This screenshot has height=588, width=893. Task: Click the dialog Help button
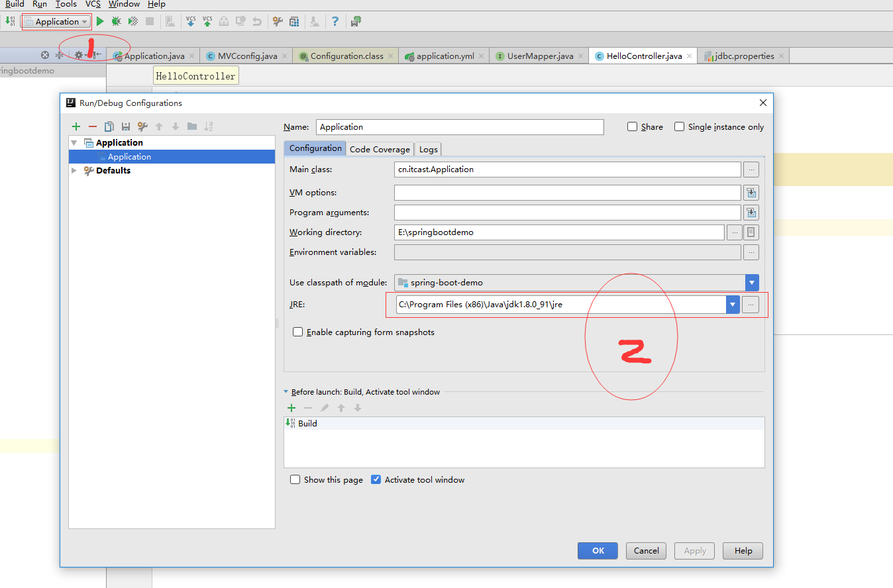[743, 551]
